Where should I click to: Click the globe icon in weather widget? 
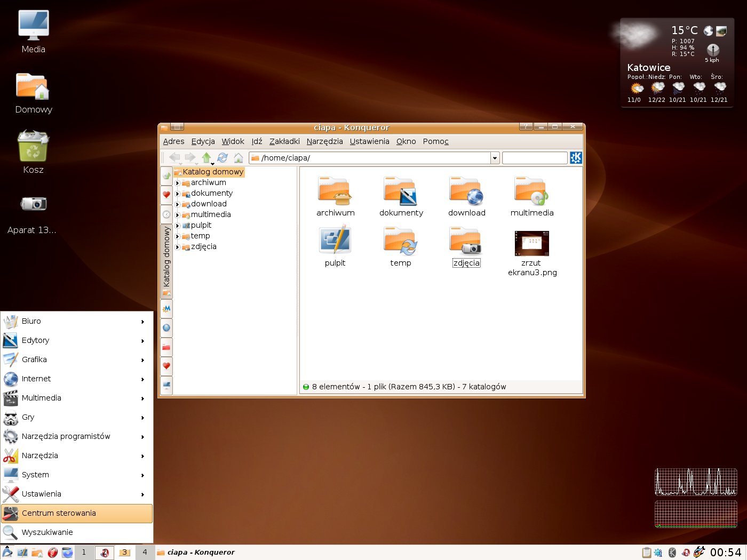click(x=709, y=31)
